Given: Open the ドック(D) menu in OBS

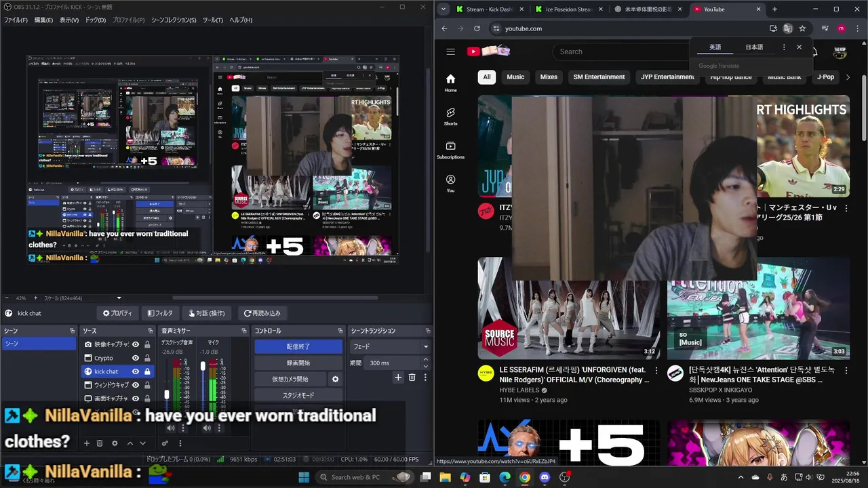Looking at the screenshot, I should click(x=96, y=20).
